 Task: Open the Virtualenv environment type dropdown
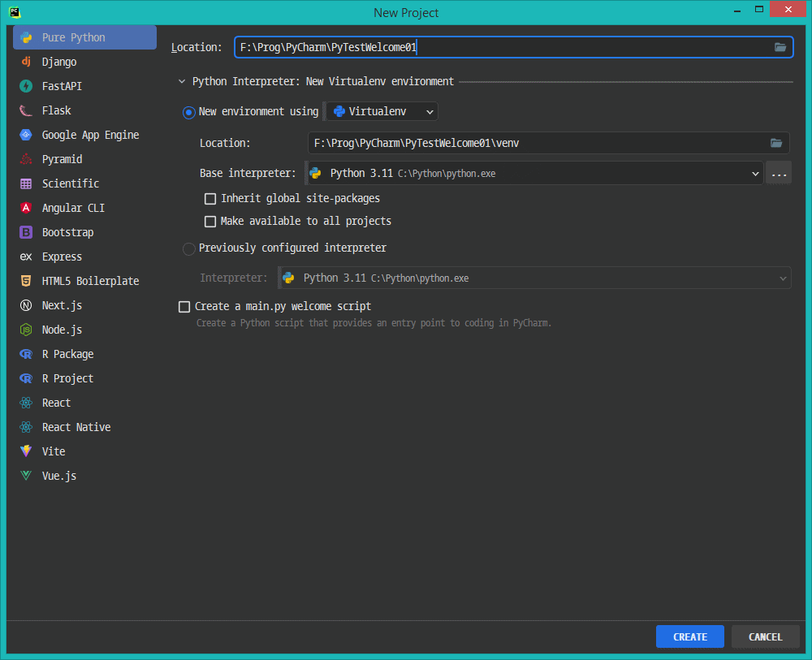tap(382, 111)
